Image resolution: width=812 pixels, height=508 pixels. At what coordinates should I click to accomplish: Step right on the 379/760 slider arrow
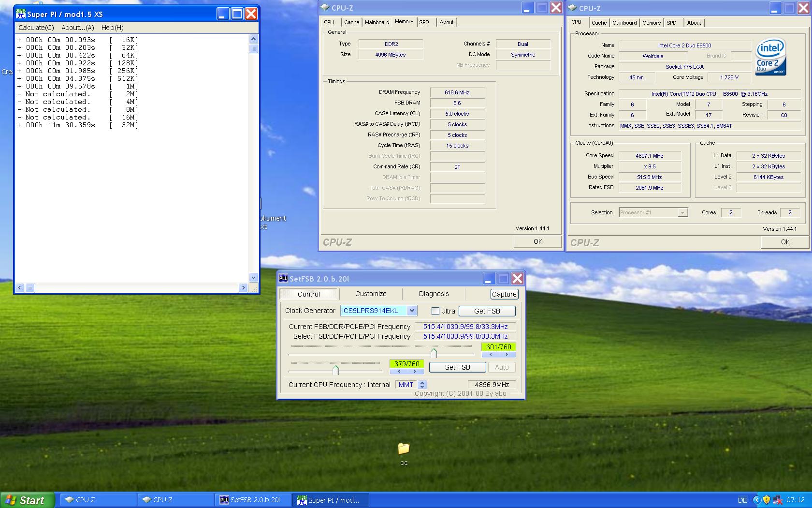(x=415, y=372)
